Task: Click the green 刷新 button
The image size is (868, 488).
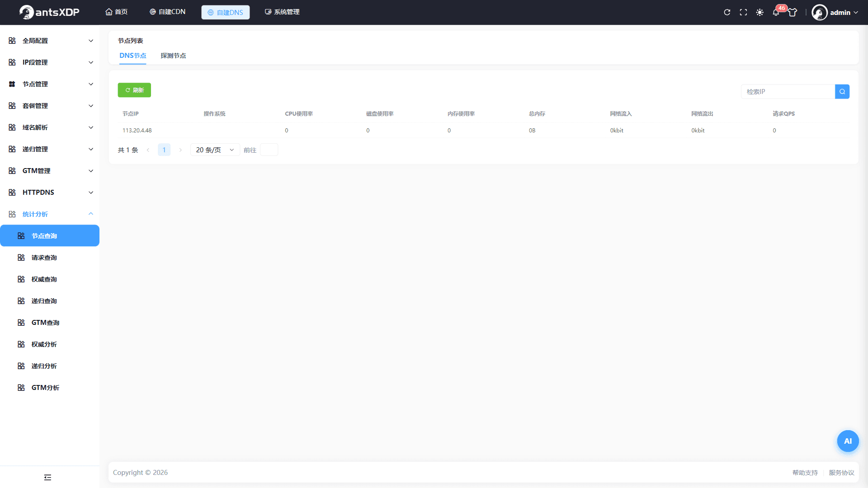Action: pos(134,90)
